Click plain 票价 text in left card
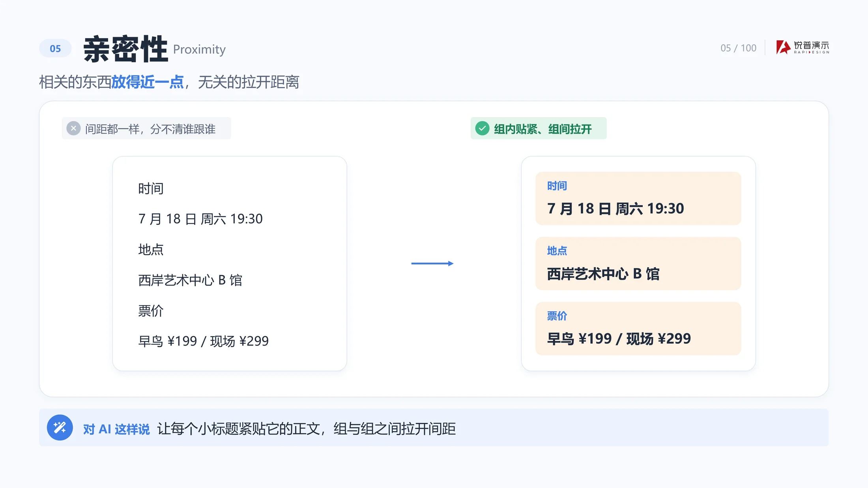Image resolution: width=868 pixels, height=488 pixels. click(151, 311)
